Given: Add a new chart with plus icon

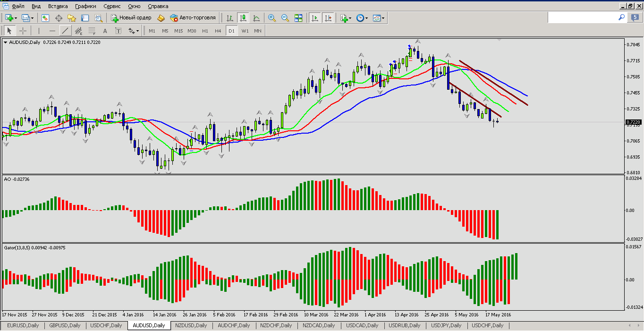Looking at the screenshot, I should pos(9,18).
